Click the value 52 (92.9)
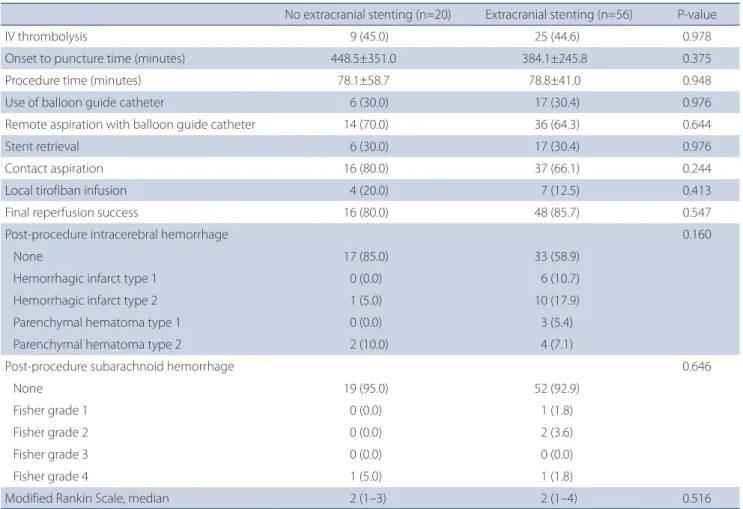This screenshot has height=509, width=743. point(557,389)
